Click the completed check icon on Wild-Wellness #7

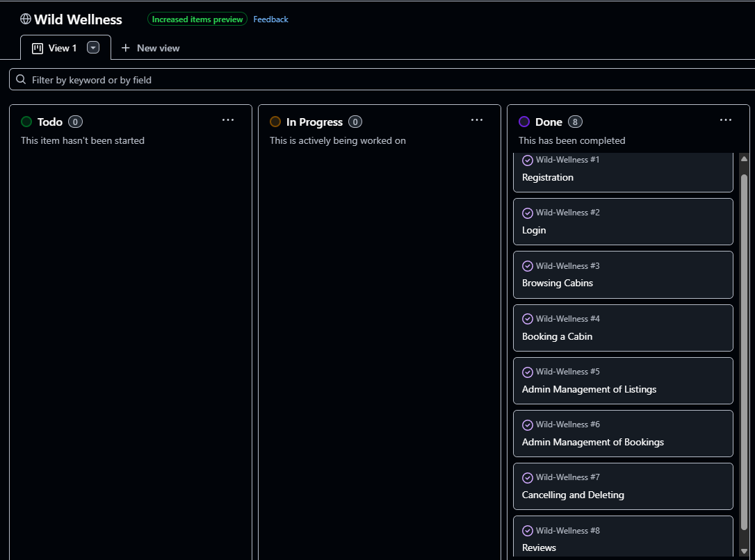click(528, 478)
